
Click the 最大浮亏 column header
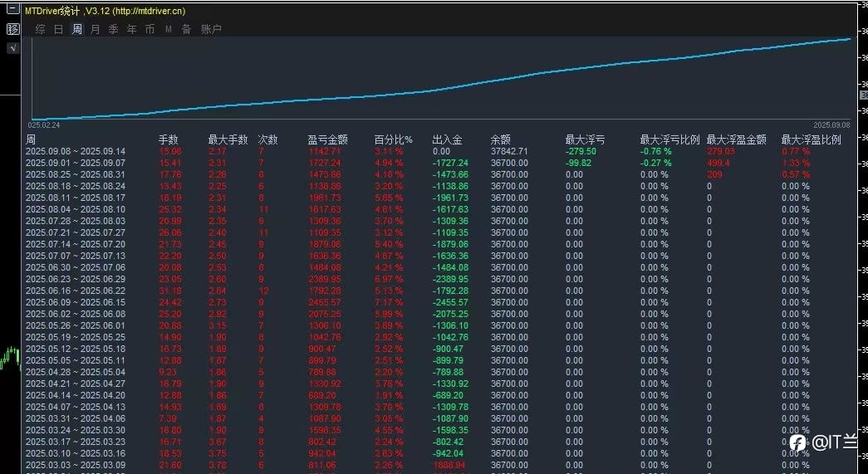tap(585, 140)
